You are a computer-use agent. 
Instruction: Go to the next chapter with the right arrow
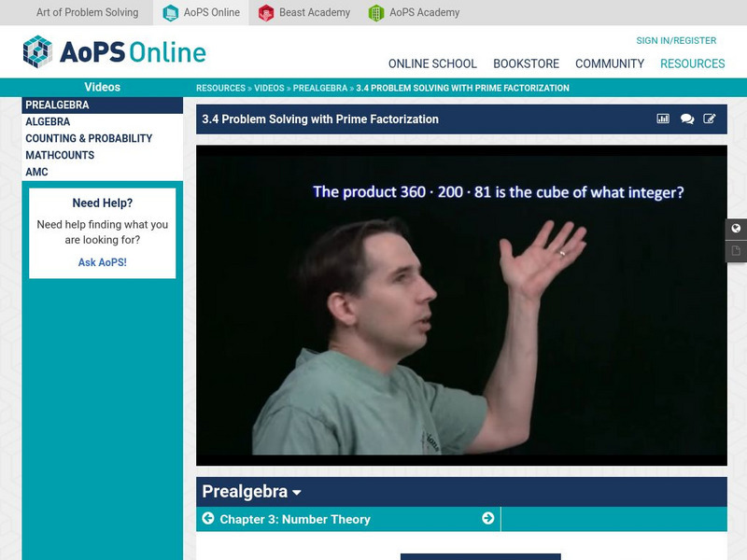[x=486, y=520]
